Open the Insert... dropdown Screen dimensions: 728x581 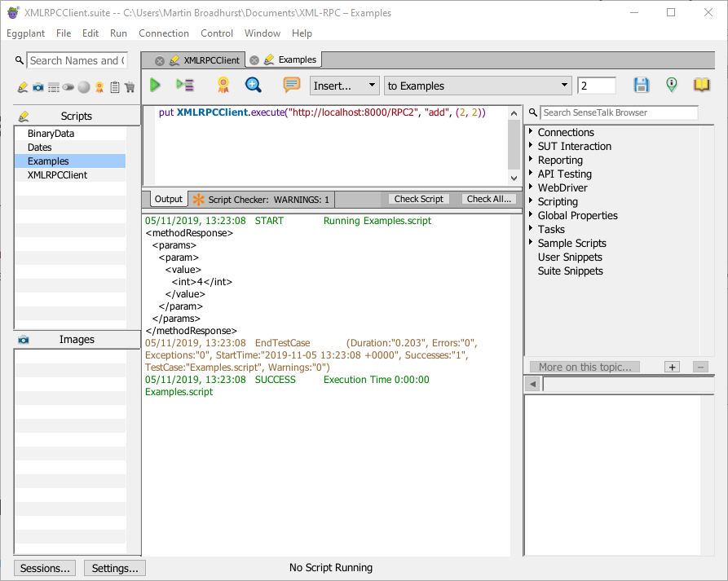(x=344, y=86)
